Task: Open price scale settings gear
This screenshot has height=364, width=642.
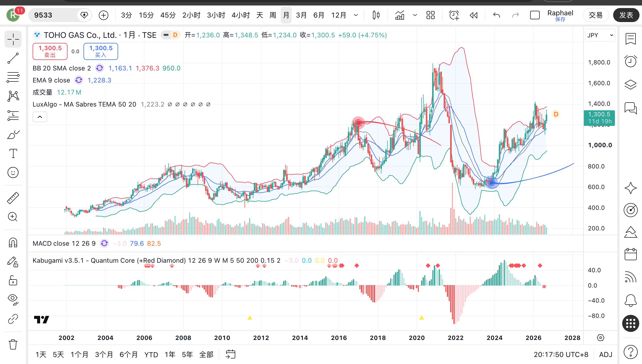Action: pyautogui.click(x=601, y=338)
